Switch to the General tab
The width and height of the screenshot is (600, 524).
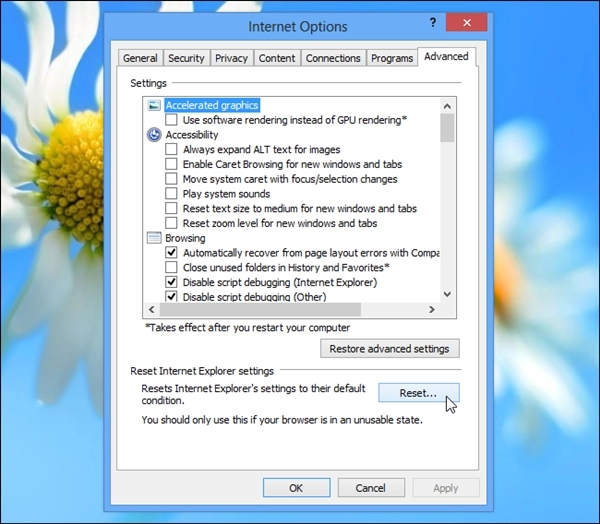pos(140,58)
